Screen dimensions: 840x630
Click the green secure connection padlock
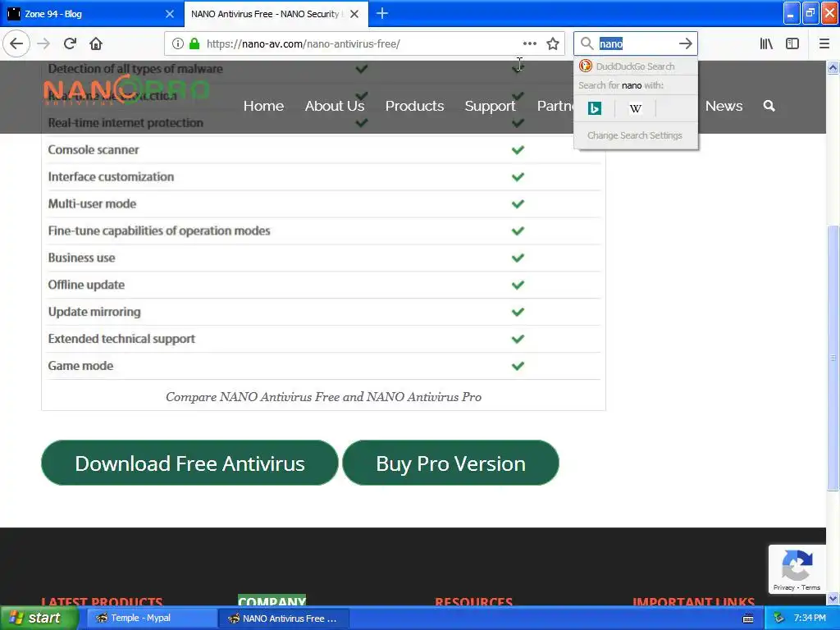click(x=194, y=43)
